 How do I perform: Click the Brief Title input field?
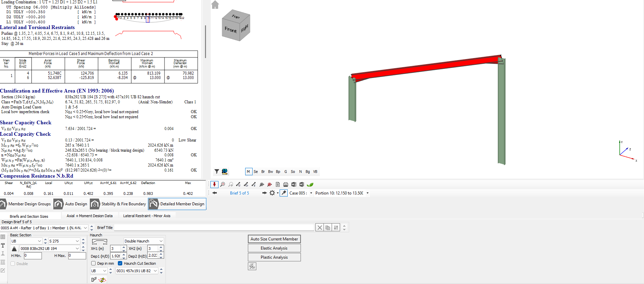(214, 228)
